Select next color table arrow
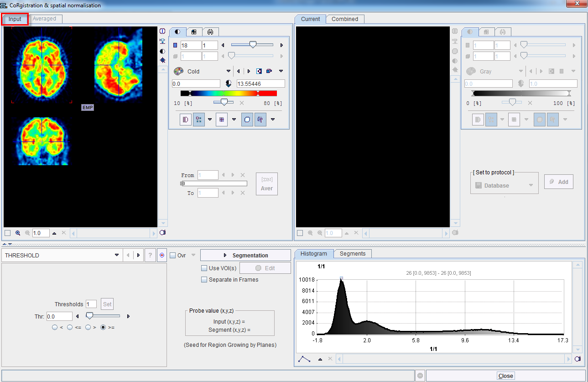Image resolution: width=588 pixels, height=382 pixels. 249,71
